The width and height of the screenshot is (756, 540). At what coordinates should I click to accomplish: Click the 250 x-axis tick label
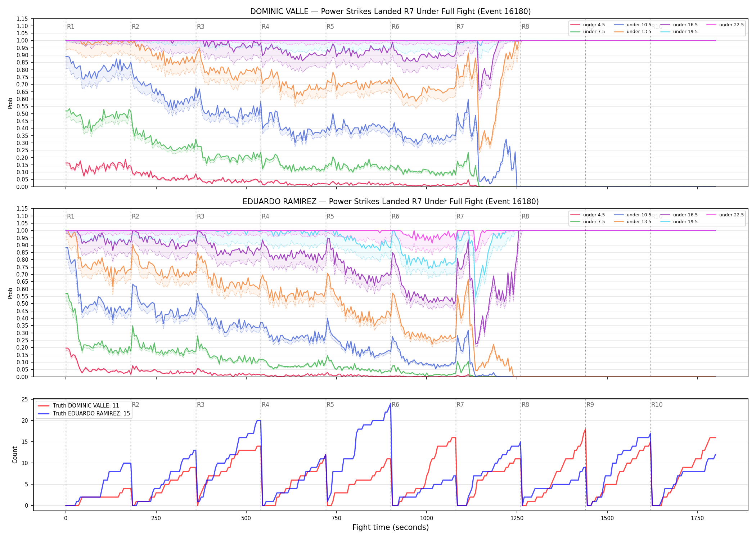click(156, 518)
